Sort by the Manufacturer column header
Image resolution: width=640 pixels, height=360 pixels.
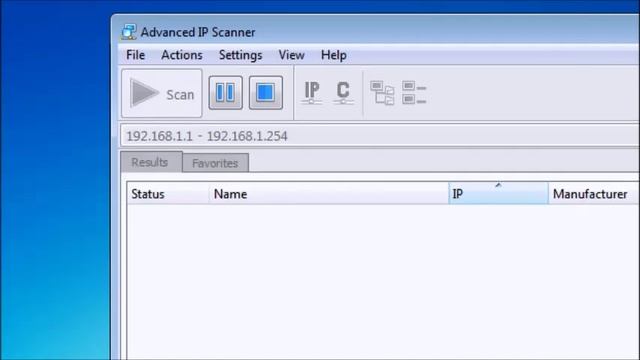tap(594, 193)
